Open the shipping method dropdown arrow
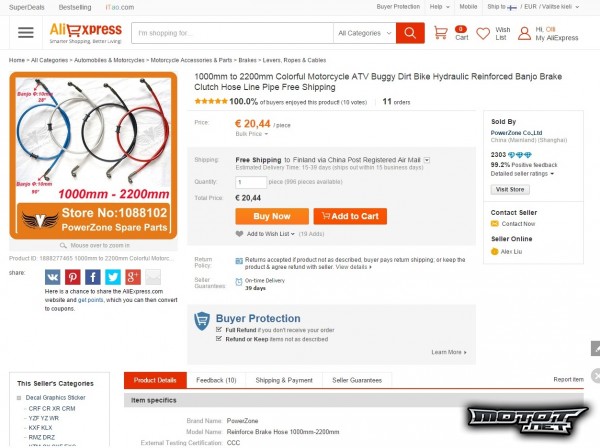Screen dimensions: 600x448 point(427,159)
